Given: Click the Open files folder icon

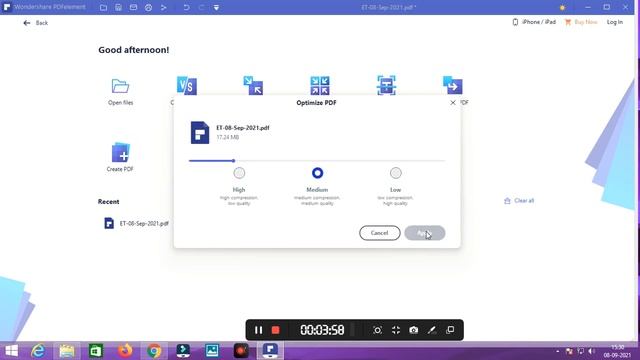Looking at the screenshot, I should pos(120,86).
